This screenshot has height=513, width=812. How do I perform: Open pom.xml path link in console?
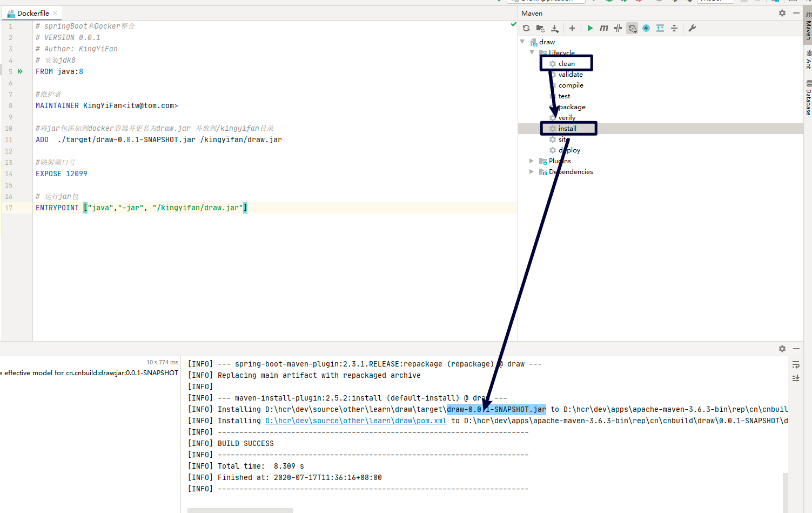click(355, 421)
